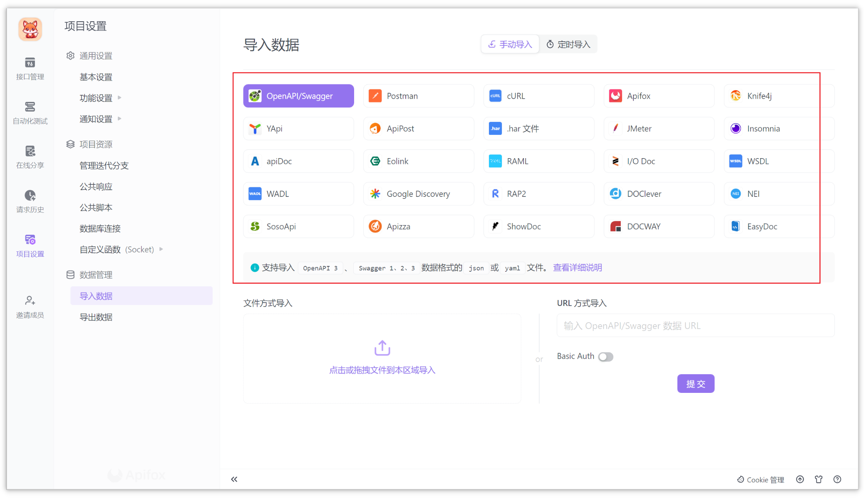Select the SosoApi import format

point(298,226)
